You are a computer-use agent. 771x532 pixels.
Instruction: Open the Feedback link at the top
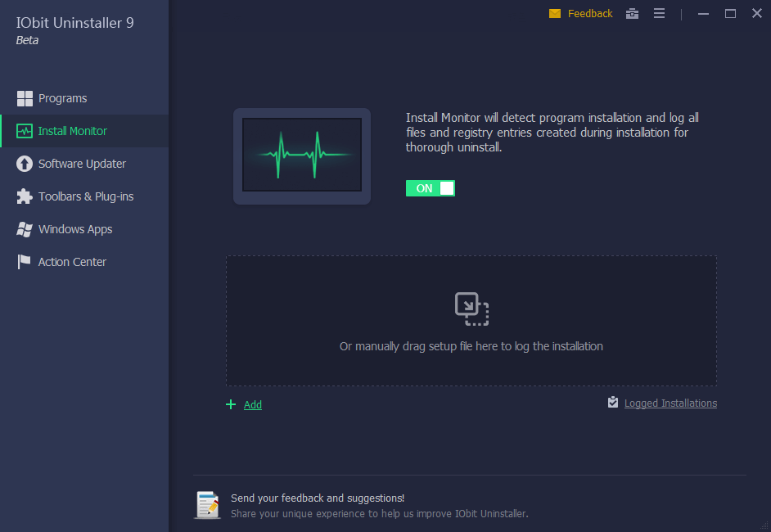588,13
